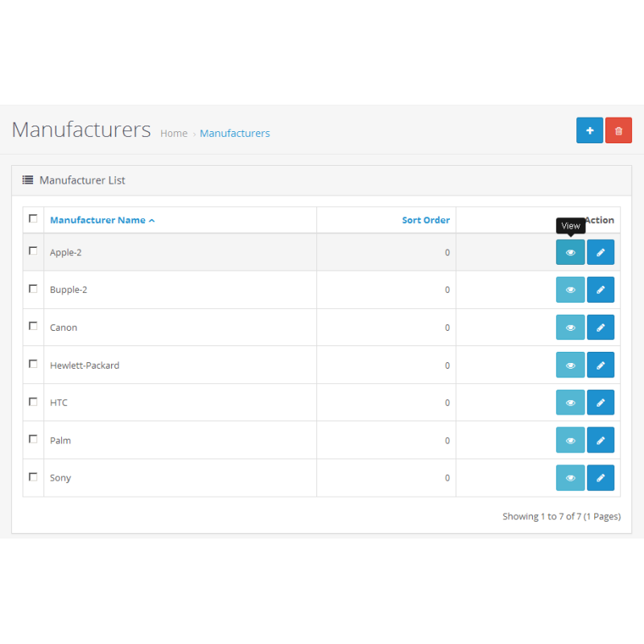Viewport: 644px width, 644px height.
Task: Open the view button for HTC
Action: (570, 402)
